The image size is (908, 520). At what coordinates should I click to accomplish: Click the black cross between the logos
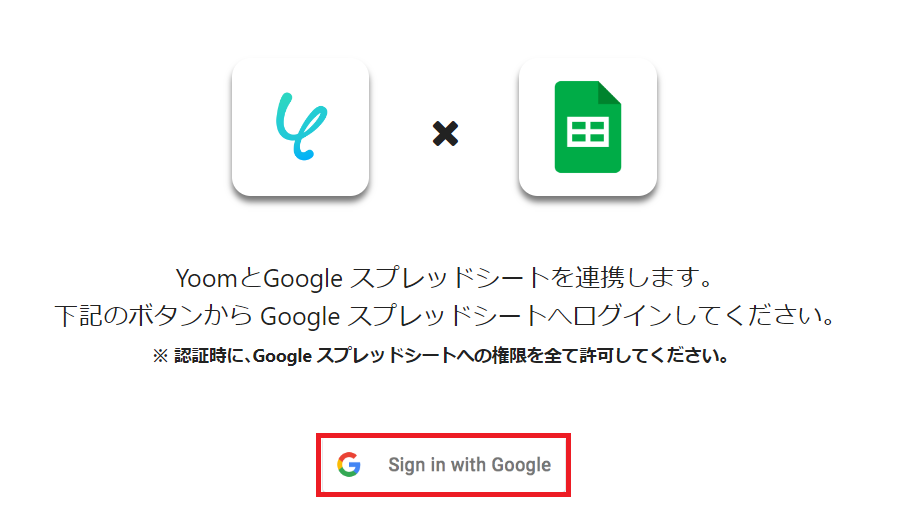click(445, 133)
